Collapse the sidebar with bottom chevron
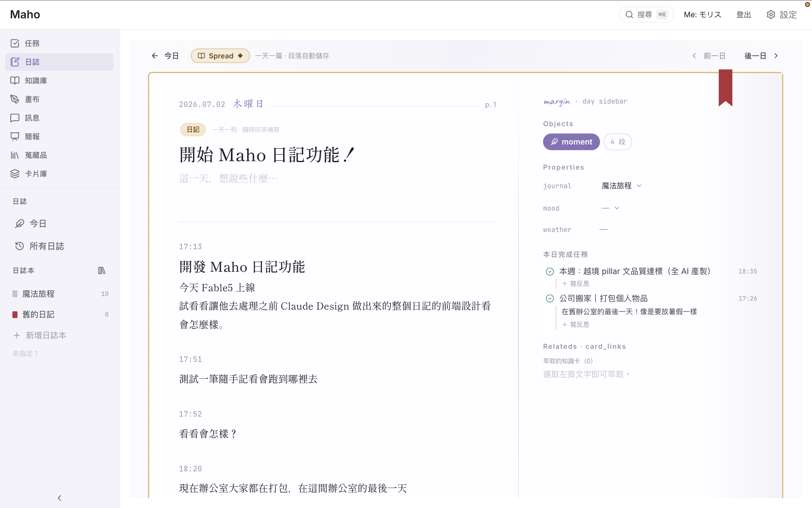Screen dimensions: 812x508 coord(59,498)
